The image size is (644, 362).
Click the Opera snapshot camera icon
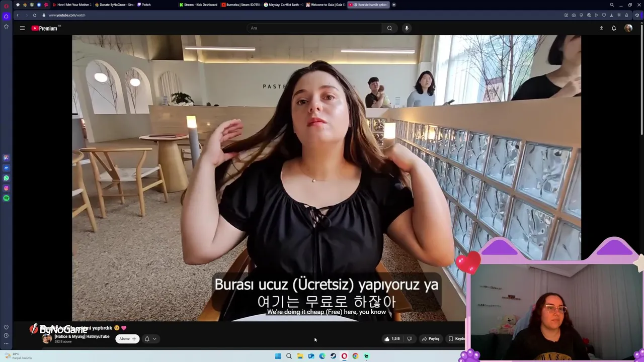574,15
